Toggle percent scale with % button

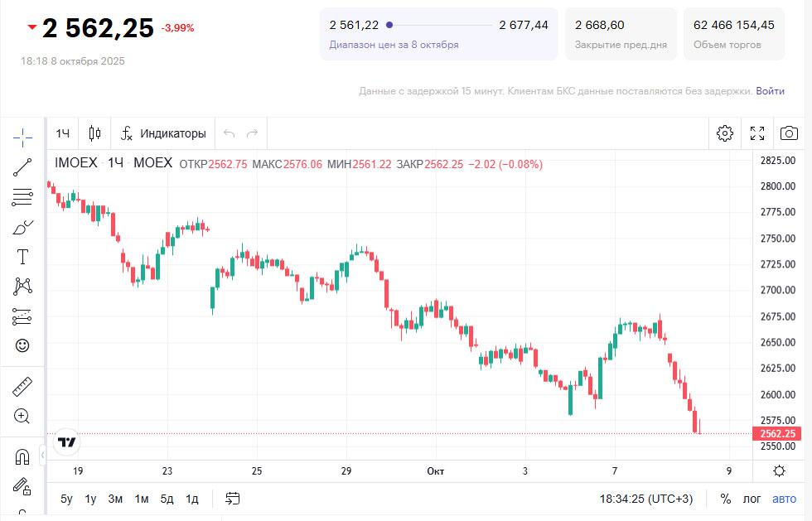[x=726, y=499]
